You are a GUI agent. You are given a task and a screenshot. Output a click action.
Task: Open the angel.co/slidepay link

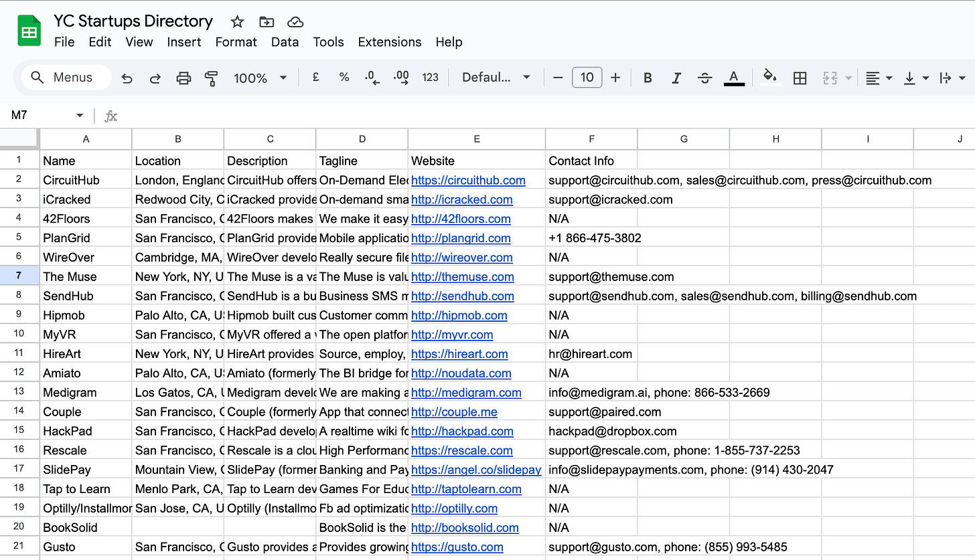click(x=476, y=470)
